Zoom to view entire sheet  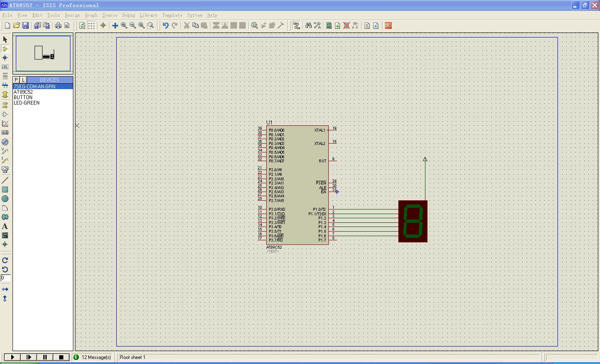[x=141, y=25]
